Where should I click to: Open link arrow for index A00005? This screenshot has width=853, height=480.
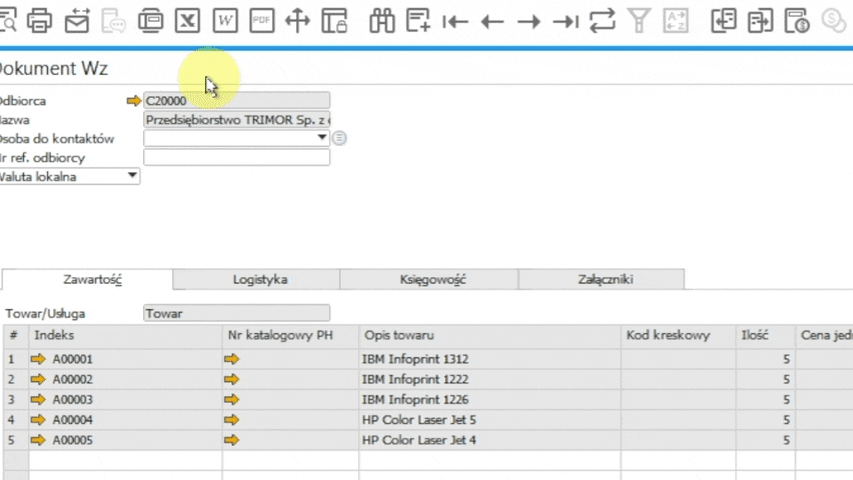point(38,440)
